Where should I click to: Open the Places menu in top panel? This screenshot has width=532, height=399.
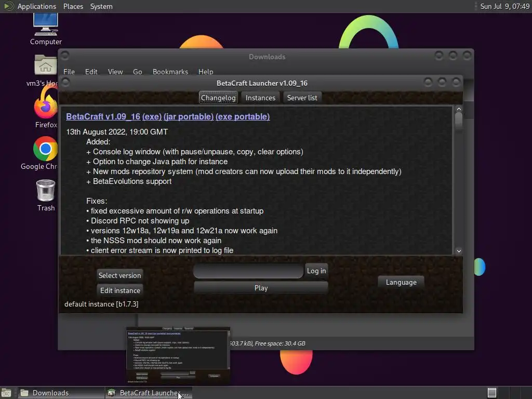[x=73, y=6]
